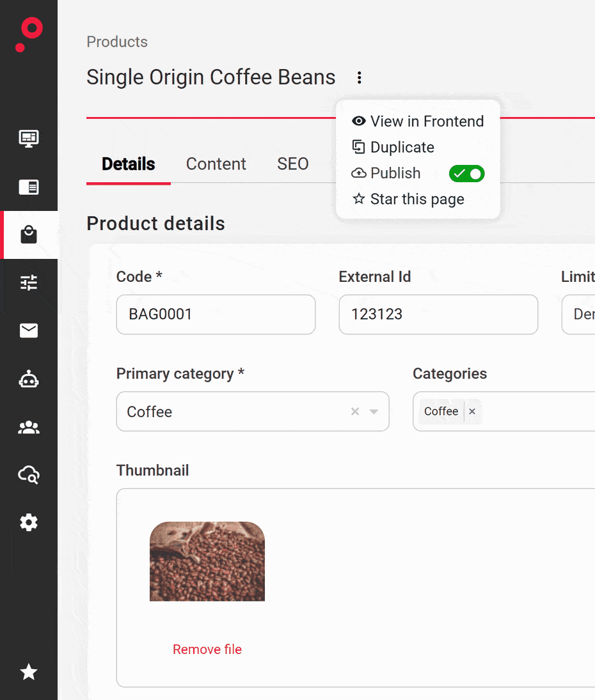
Task: Open the cloud search icon in sidebar
Action: 29,474
